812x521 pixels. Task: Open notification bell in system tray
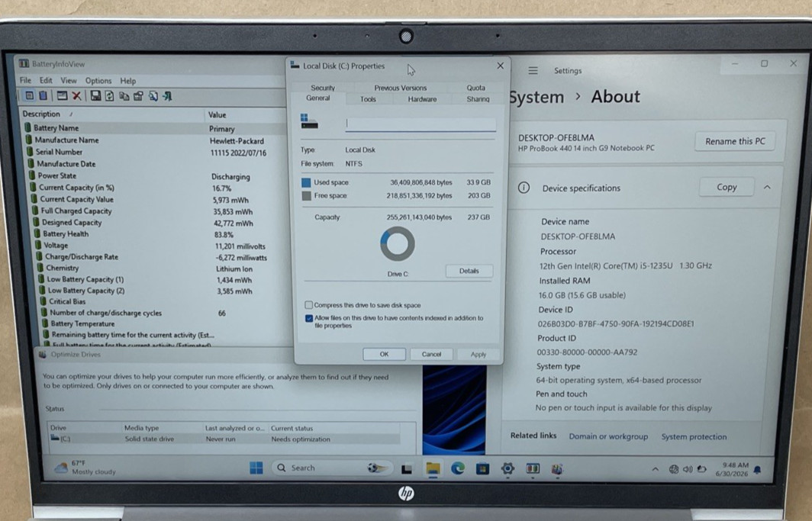tap(758, 470)
